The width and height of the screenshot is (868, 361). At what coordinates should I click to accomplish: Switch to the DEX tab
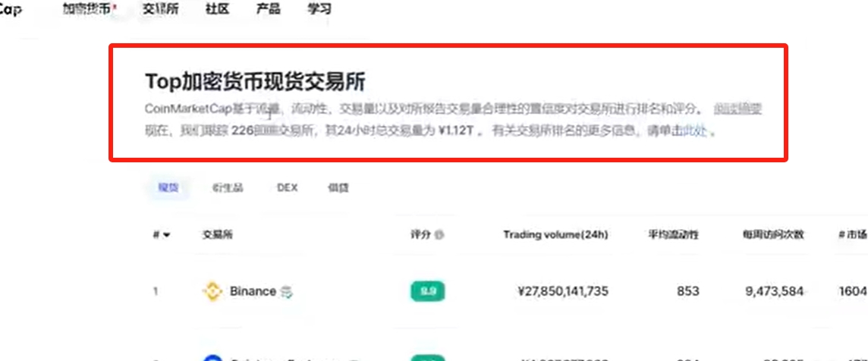click(x=288, y=187)
